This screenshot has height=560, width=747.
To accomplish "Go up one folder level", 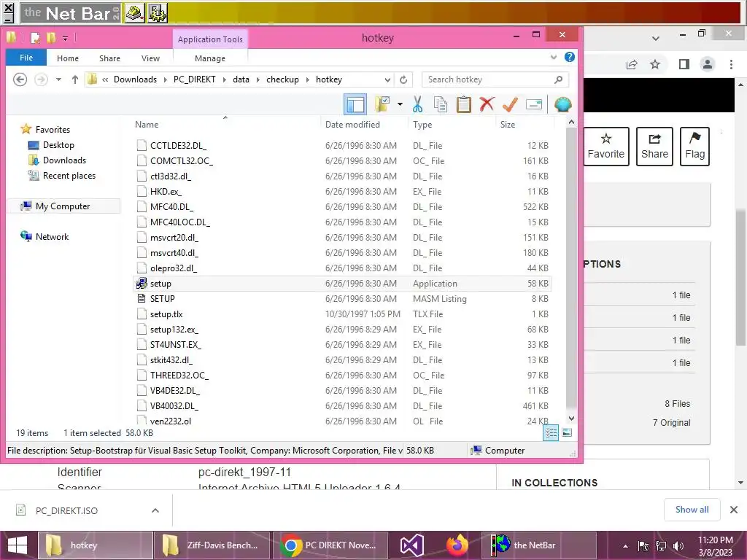I will click(75, 79).
